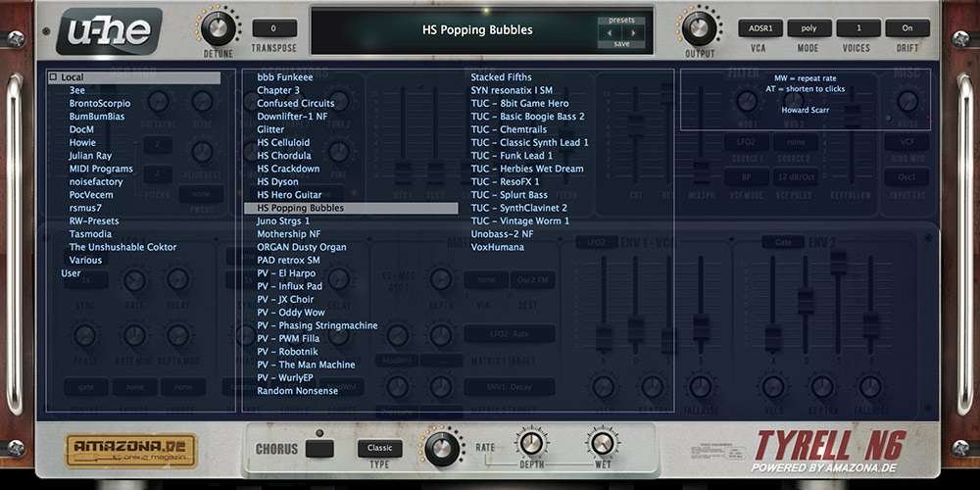
Task: Click the Output volume knob
Action: (699, 26)
